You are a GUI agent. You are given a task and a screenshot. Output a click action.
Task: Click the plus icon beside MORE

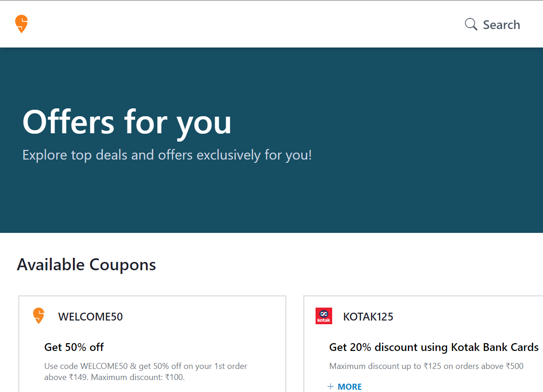(331, 386)
